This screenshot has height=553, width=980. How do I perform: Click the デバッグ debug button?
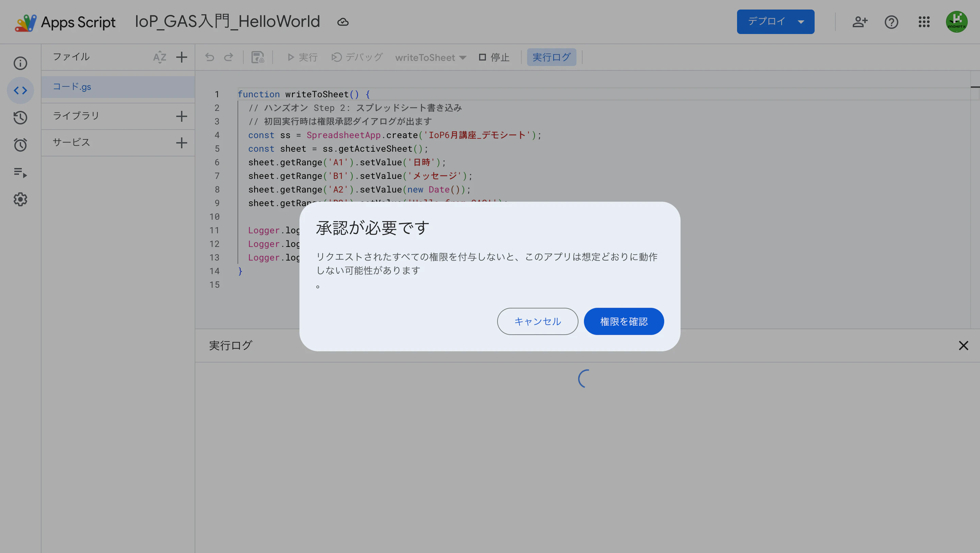[357, 57]
